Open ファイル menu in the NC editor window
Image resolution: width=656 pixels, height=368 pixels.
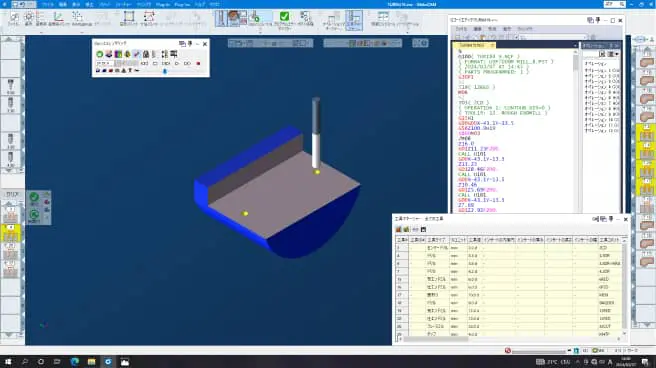(461, 29)
